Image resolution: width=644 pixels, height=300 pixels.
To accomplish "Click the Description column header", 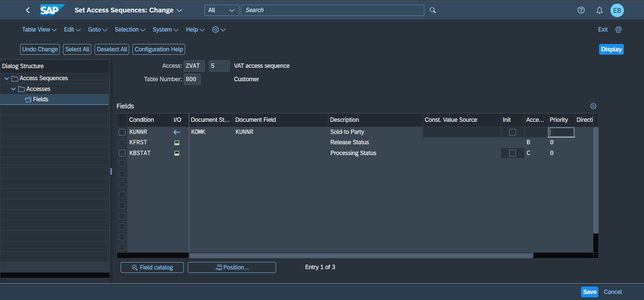I will pos(375,120).
